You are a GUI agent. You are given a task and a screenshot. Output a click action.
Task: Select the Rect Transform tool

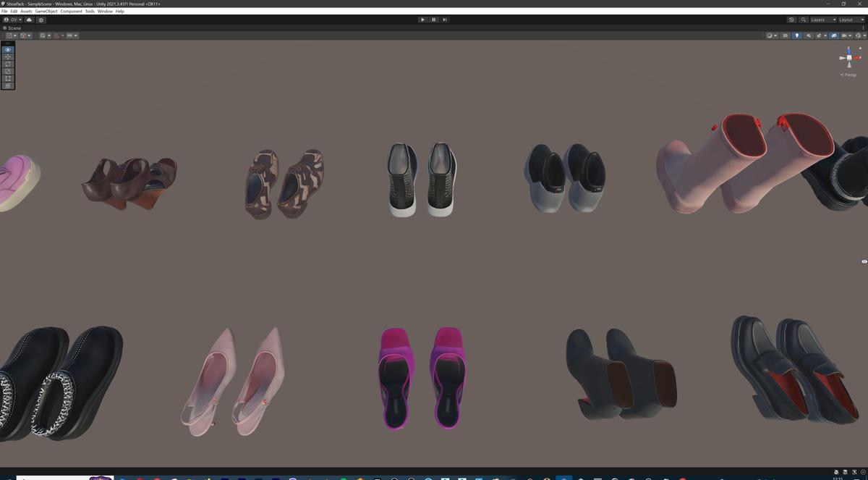tap(8, 78)
